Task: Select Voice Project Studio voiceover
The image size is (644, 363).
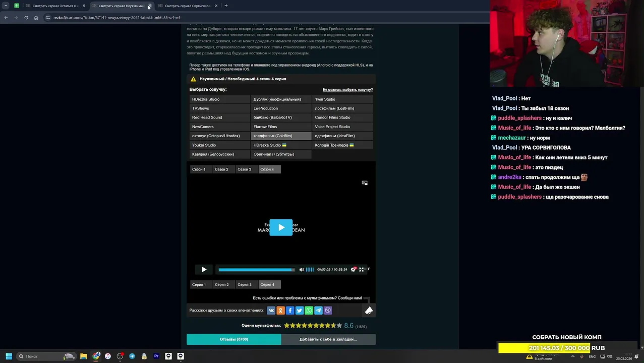Action: [x=343, y=127]
